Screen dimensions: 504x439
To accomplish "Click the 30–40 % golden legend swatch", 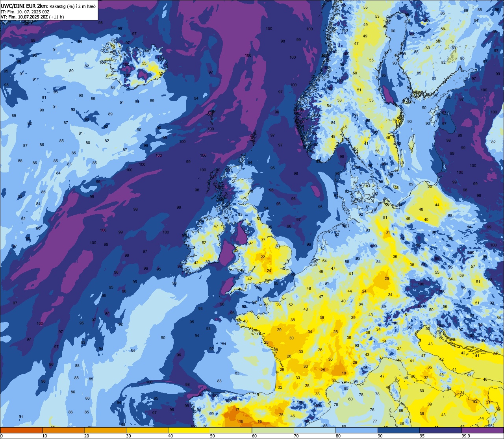I will click(x=147, y=430).
